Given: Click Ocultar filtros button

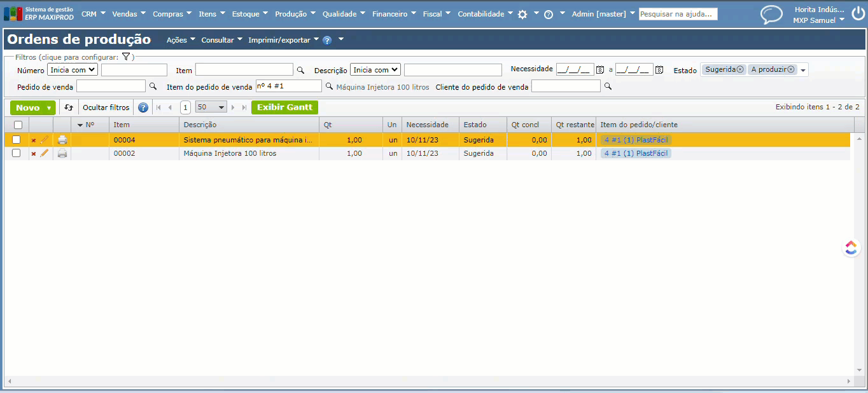Looking at the screenshot, I should 106,107.
